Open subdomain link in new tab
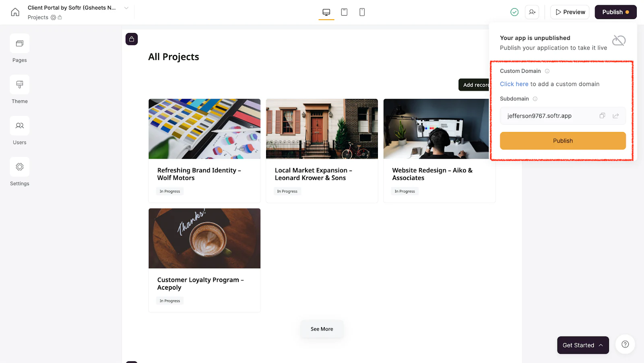The width and height of the screenshot is (644, 363). pyautogui.click(x=616, y=116)
